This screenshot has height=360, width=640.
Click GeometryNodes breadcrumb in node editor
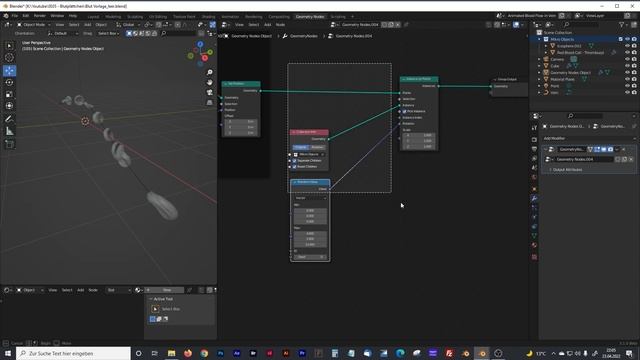303,36
